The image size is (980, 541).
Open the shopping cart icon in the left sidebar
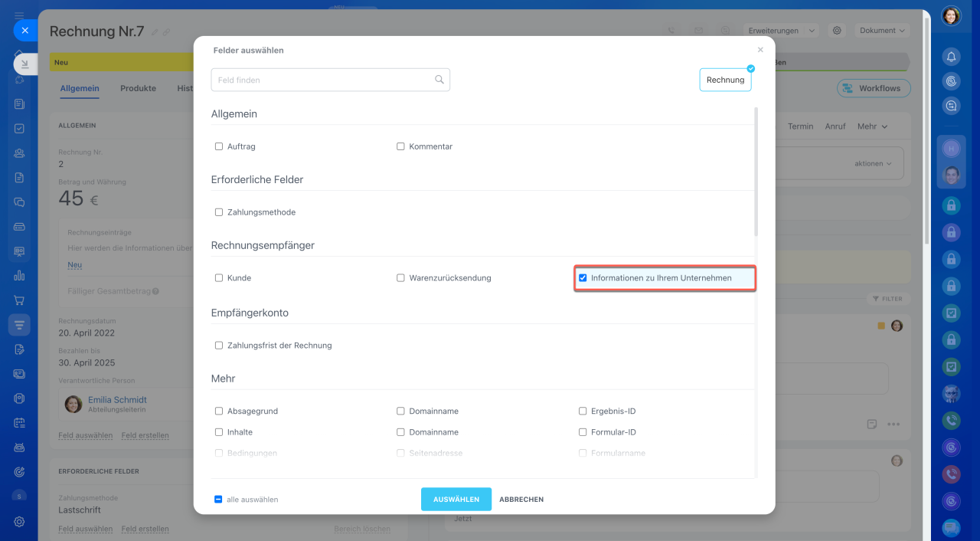coord(19,300)
